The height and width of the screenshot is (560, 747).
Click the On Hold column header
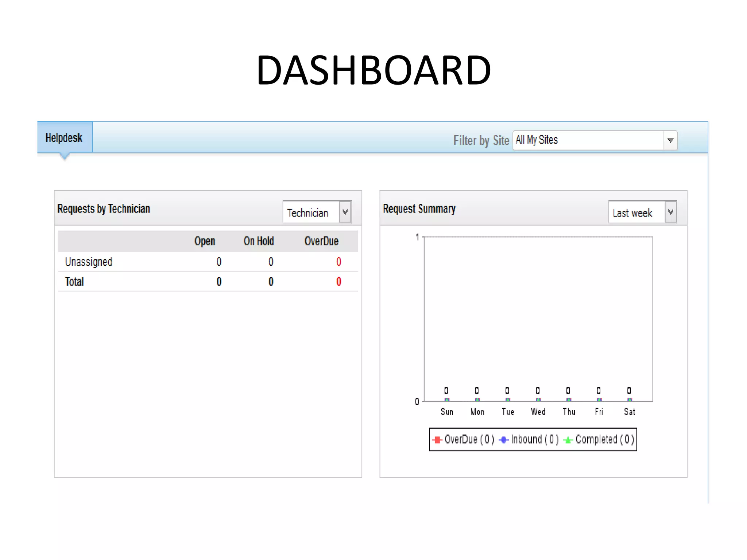[259, 241]
